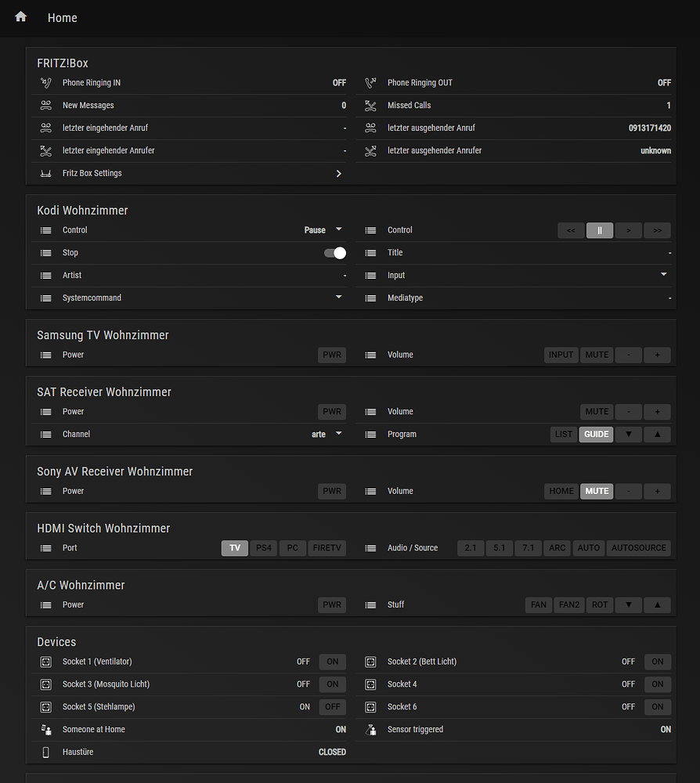Click the list icon next to Samsung Volume
The height and width of the screenshot is (783, 700).
[370, 355]
